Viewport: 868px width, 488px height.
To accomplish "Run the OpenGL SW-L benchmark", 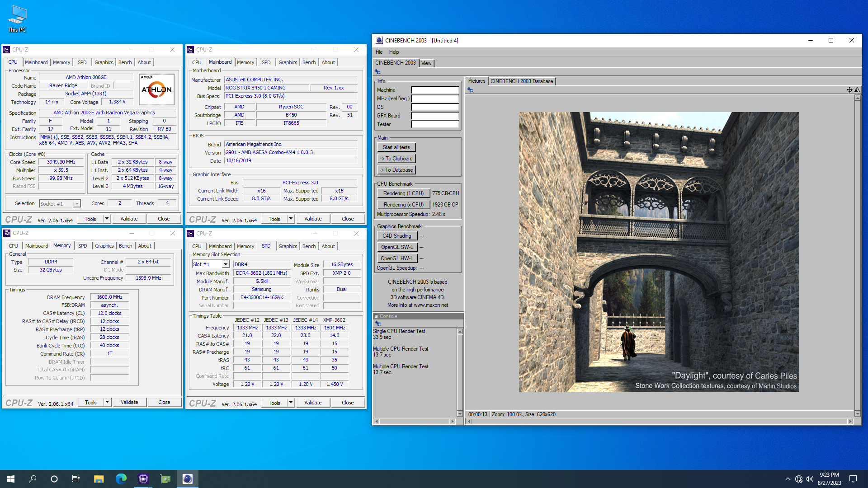I will point(396,247).
